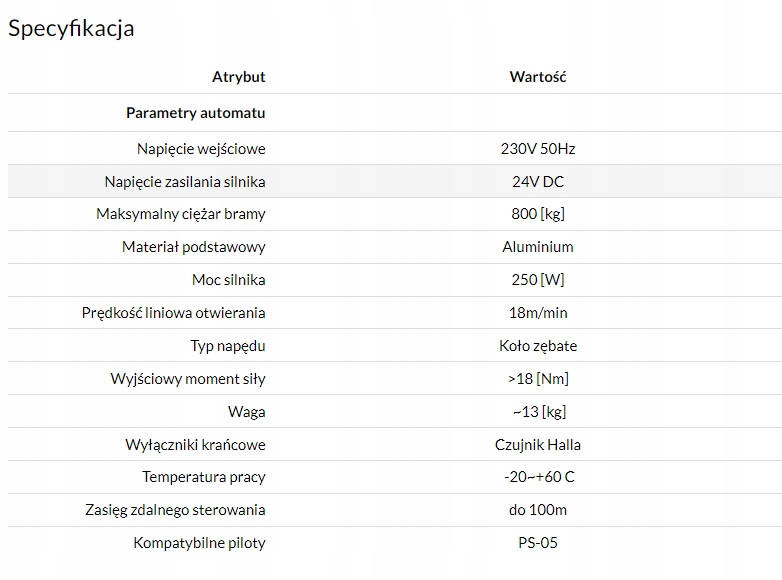Select the -20~+60 C temperature value
782x580 pixels.
tap(538, 477)
